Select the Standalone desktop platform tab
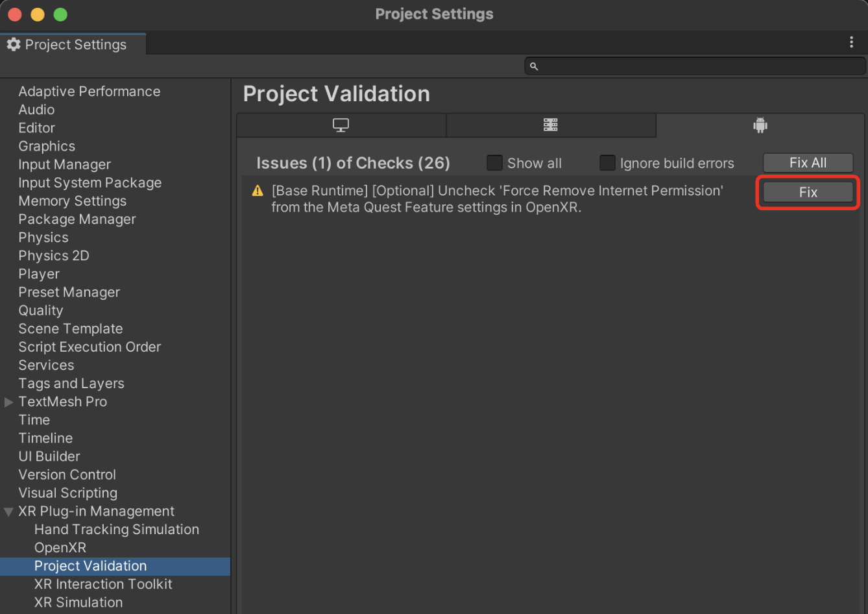 pos(341,125)
